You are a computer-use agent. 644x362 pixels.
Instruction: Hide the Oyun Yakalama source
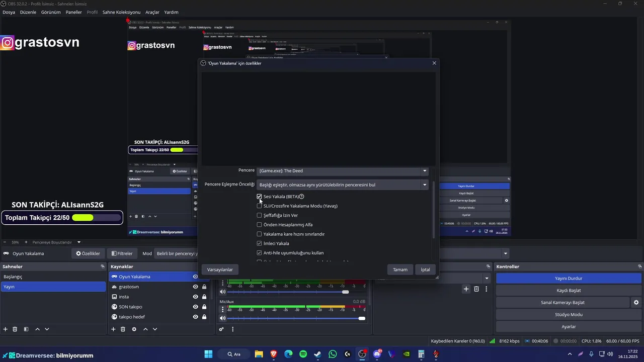[x=195, y=277]
